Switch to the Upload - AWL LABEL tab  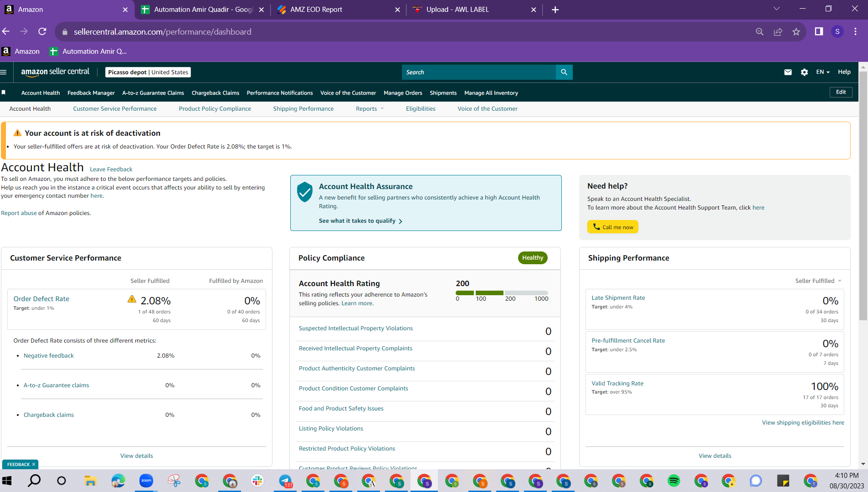[x=474, y=10]
